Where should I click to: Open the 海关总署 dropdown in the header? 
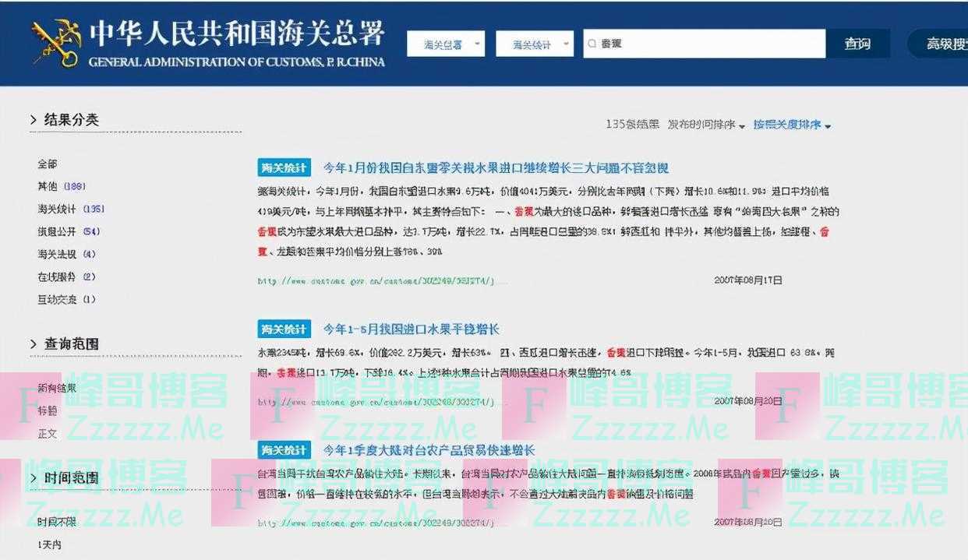click(445, 44)
